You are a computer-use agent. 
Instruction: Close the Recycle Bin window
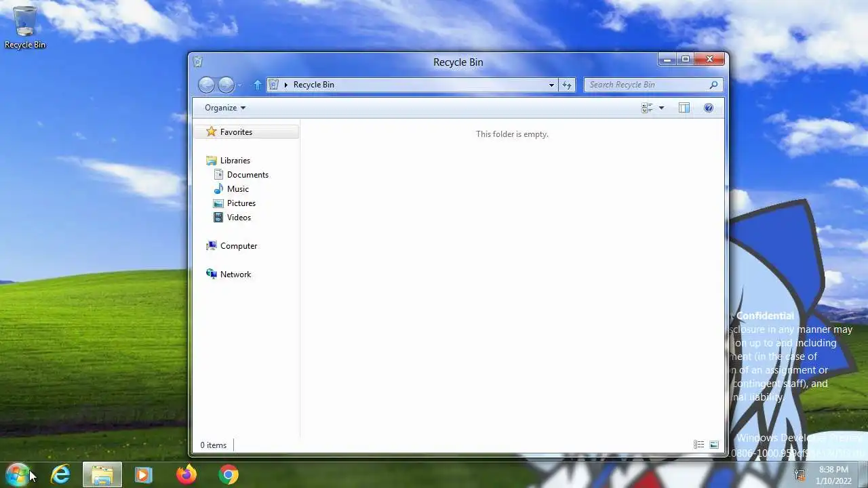pos(710,60)
